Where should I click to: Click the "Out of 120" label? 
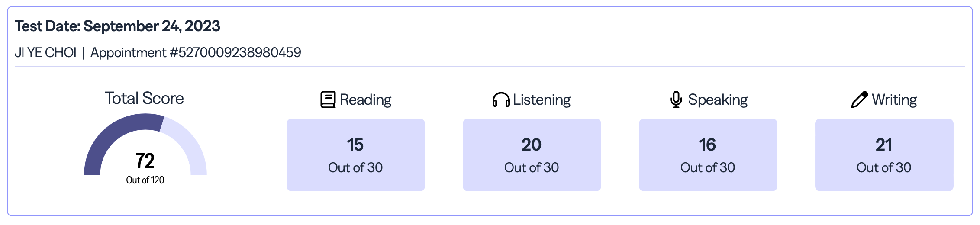pyautogui.click(x=145, y=180)
